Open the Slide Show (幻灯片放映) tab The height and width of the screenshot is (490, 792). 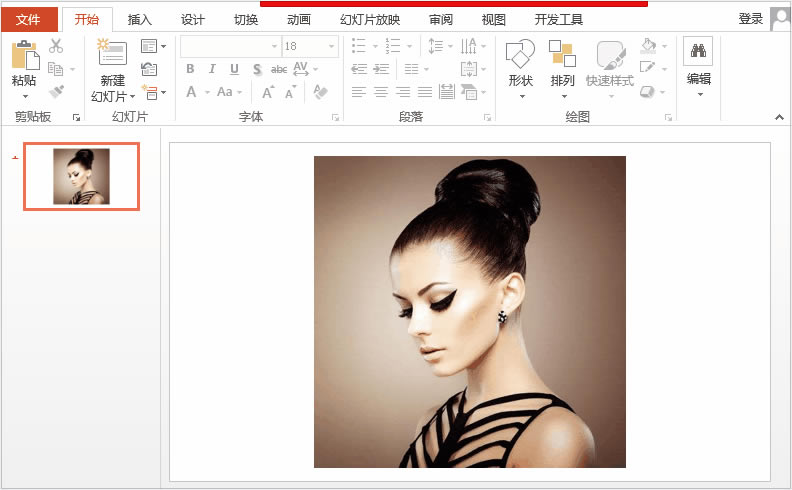(x=370, y=19)
